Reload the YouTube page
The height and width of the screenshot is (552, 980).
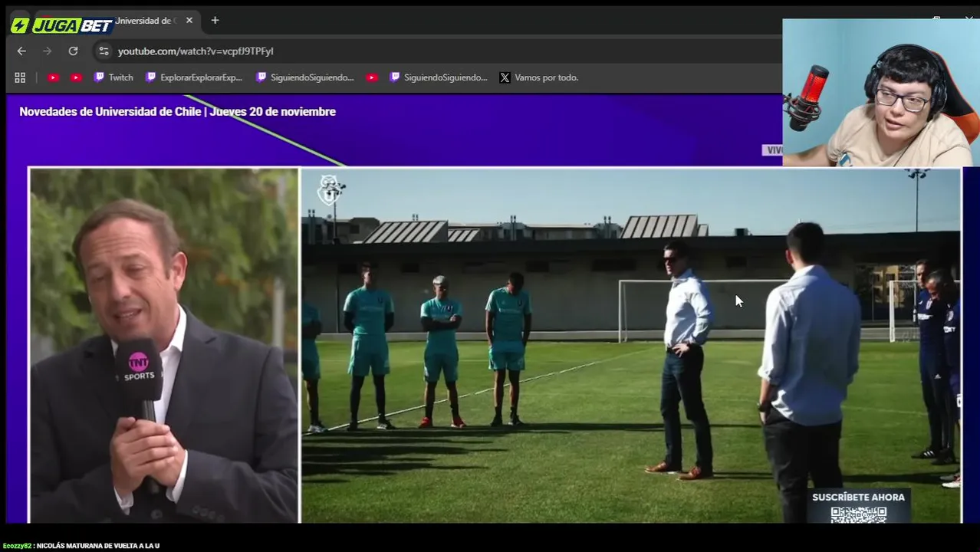(x=73, y=51)
